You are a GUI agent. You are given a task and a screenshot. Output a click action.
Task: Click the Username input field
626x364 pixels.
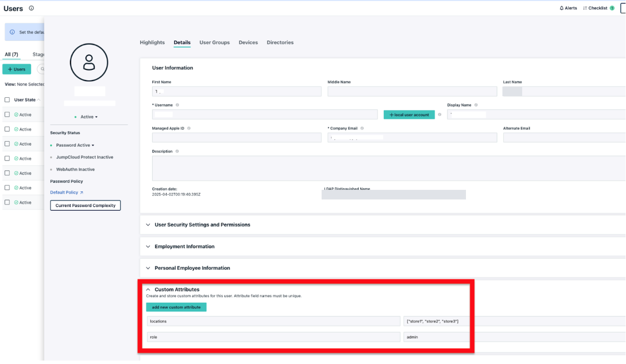coord(265,114)
